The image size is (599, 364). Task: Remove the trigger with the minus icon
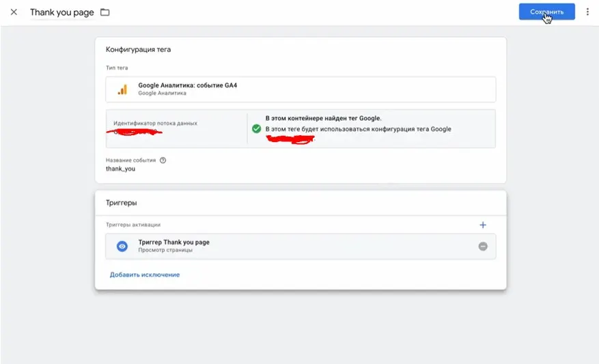[x=483, y=247]
